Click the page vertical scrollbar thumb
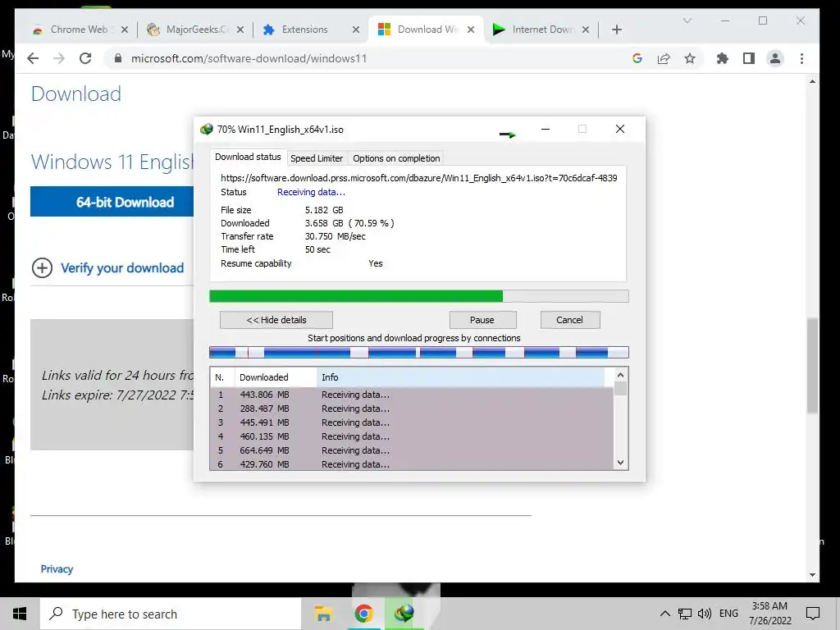Screen dimensions: 840x630 (x=812, y=365)
